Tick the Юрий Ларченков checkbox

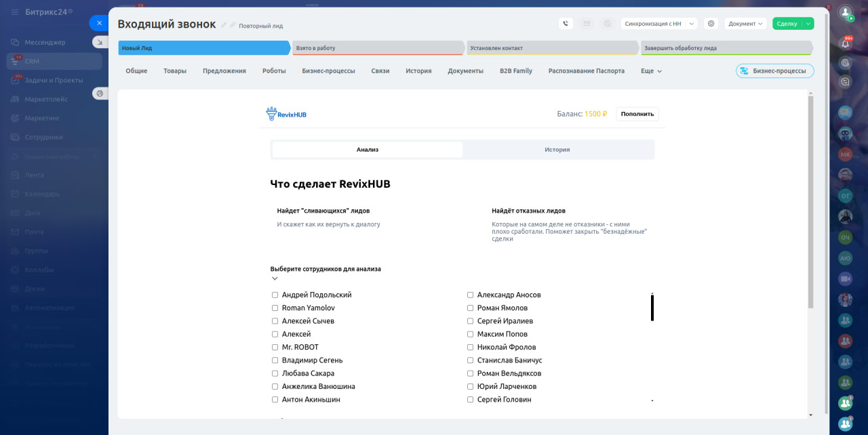[470, 387]
